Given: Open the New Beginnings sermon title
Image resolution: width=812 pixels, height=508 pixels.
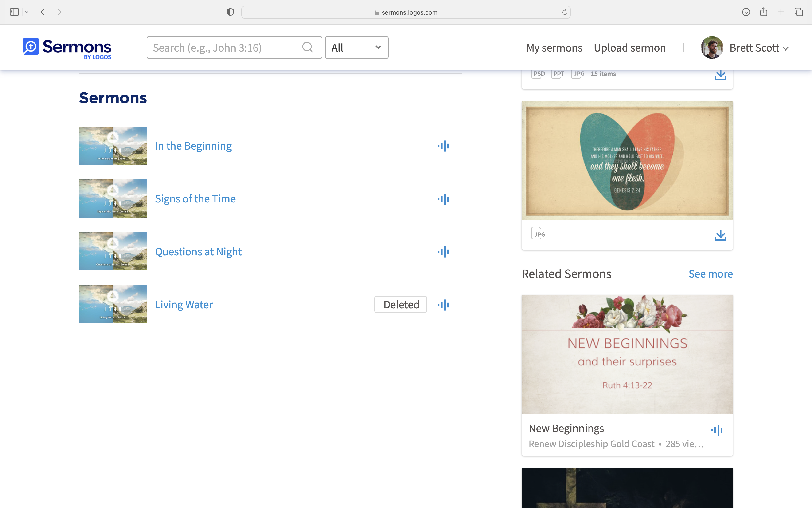Looking at the screenshot, I should pyautogui.click(x=566, y=428).
